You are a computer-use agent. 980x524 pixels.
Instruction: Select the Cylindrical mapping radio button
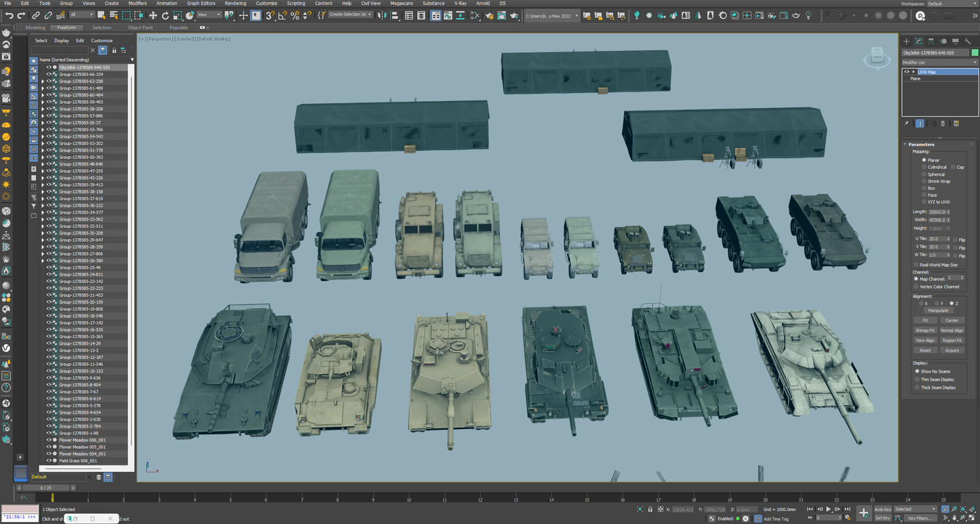coord(924,167)
